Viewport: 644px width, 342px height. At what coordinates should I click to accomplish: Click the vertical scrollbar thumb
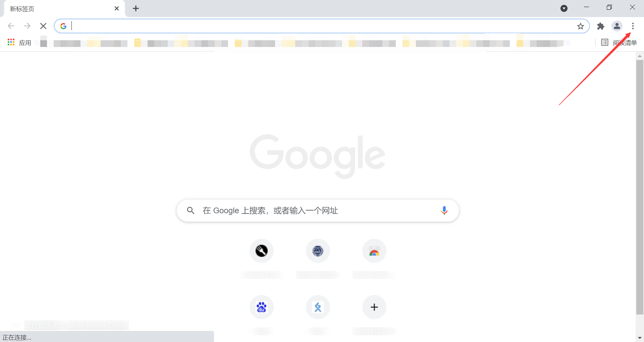point(640,187)
